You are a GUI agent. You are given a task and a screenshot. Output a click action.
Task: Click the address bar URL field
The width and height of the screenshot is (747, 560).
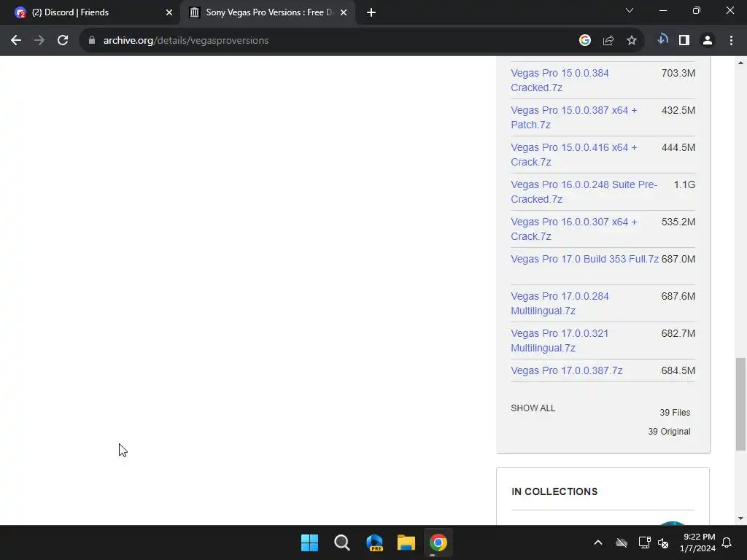point(329,41)
